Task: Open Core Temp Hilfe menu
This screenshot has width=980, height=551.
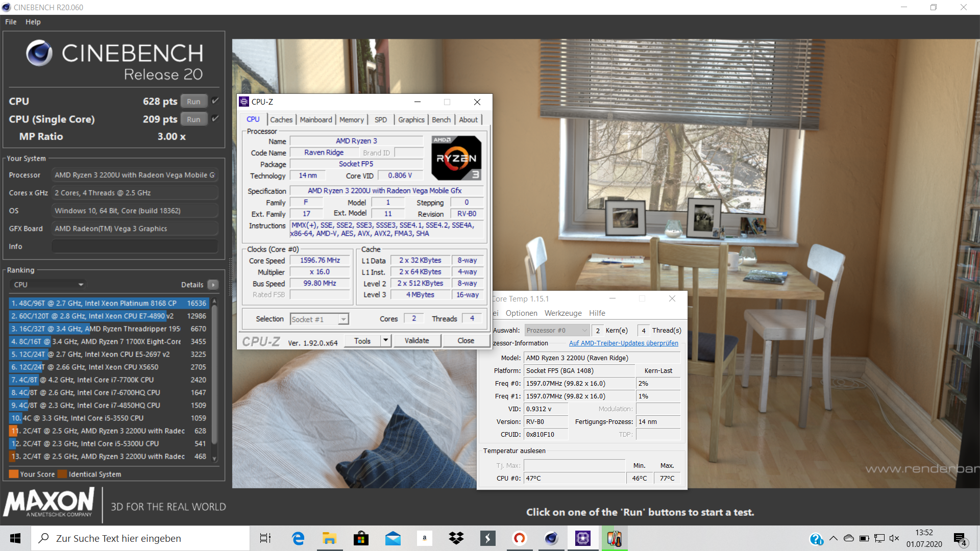Action: pyautogui.click(x=597, y=313)
